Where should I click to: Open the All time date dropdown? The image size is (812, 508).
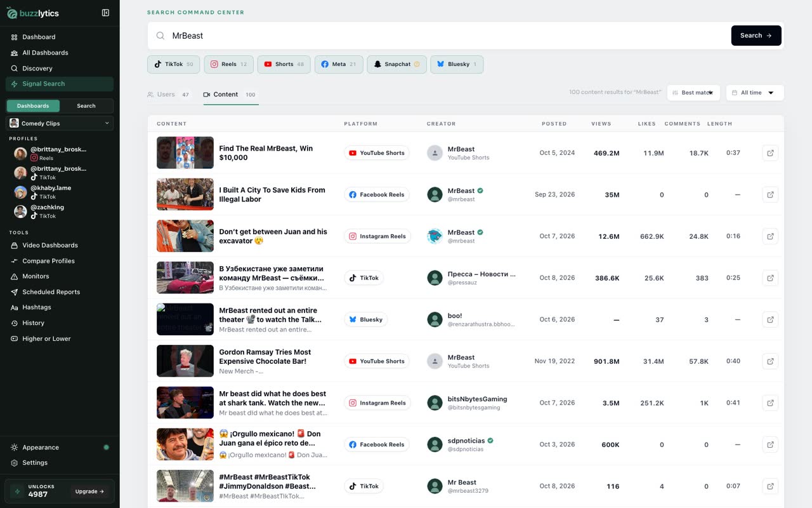click(x=755, y=93)
